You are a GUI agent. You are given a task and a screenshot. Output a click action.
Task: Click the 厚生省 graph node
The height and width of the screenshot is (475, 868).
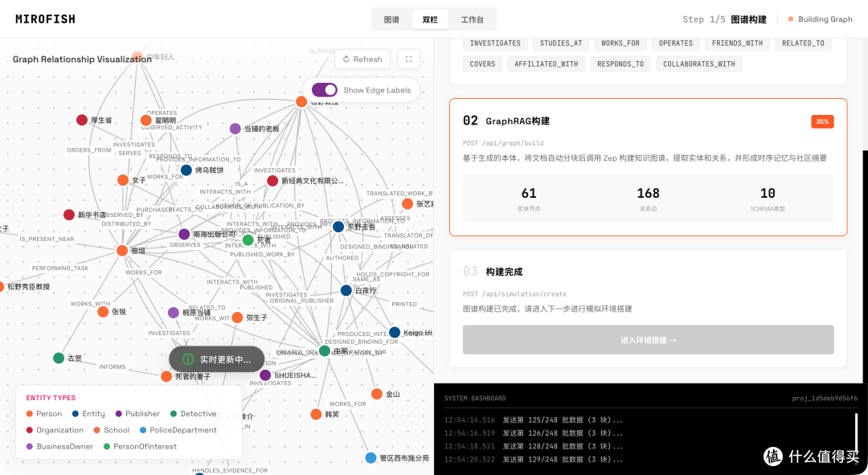click(x=82, y=120)
